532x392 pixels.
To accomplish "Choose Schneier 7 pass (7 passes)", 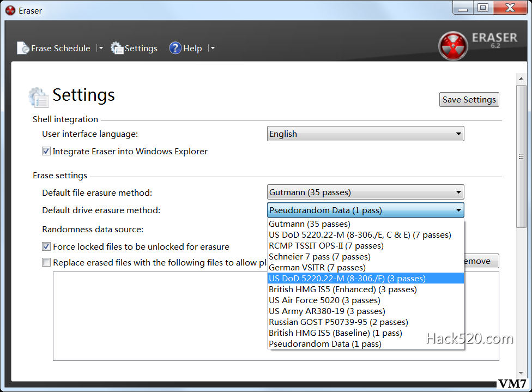I will point(365,257).
